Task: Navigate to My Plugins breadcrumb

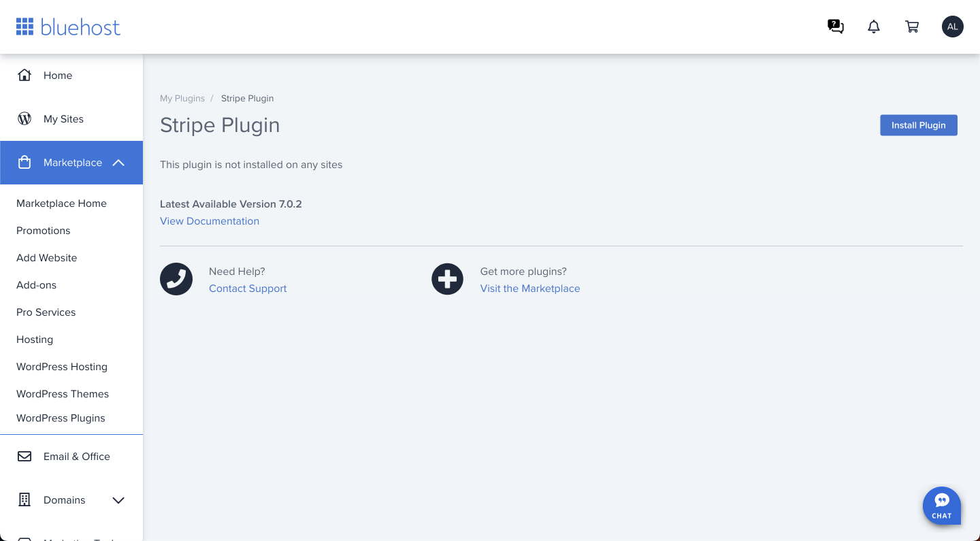Action: [x=182, y=99]
